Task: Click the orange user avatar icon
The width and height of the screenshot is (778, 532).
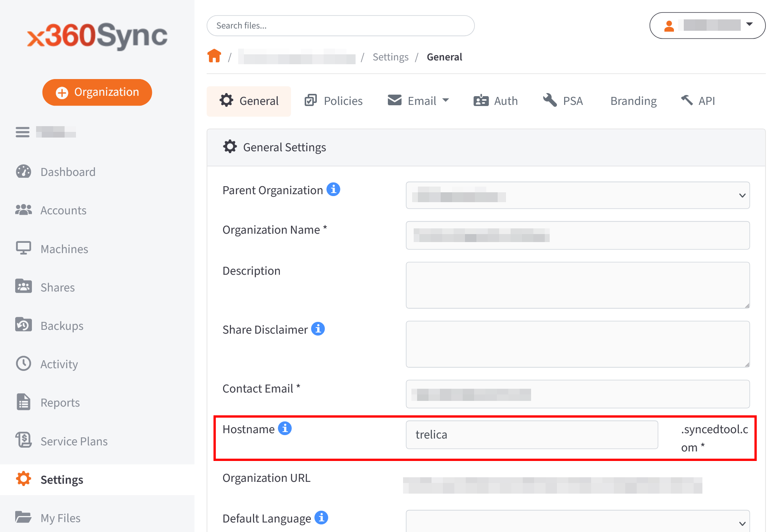Action: pyautogui.click(x=669, y=26)
